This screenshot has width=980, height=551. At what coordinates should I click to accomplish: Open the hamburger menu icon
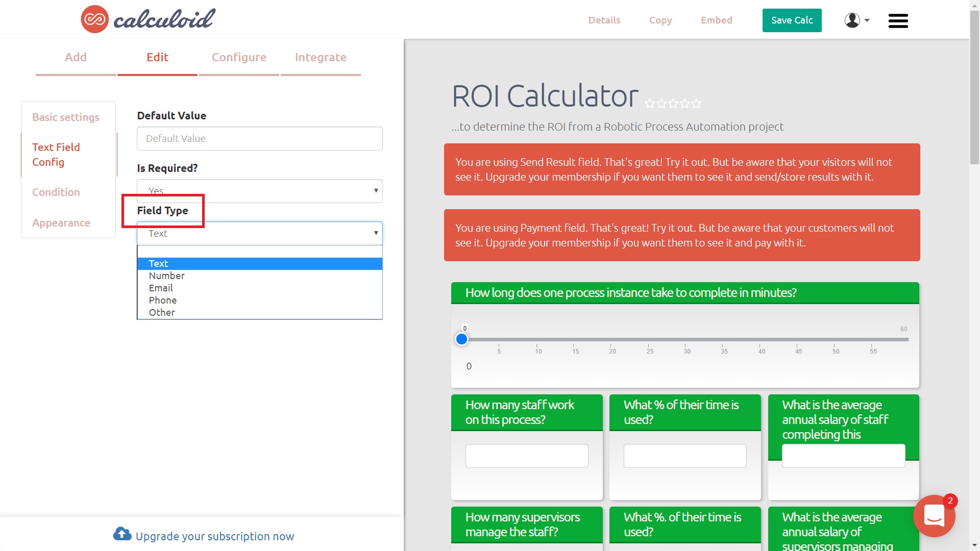point(898,20)
